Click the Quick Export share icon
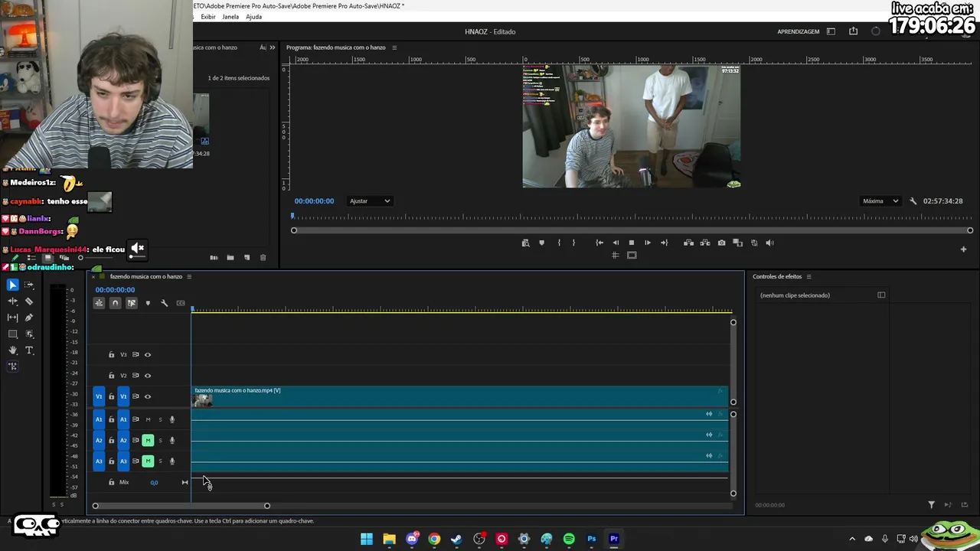Screen dimensions: 980x551 click(853, 31)
